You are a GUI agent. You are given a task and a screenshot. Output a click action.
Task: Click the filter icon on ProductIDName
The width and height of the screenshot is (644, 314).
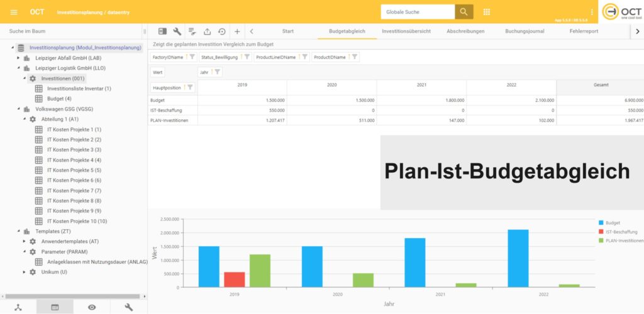355,57
